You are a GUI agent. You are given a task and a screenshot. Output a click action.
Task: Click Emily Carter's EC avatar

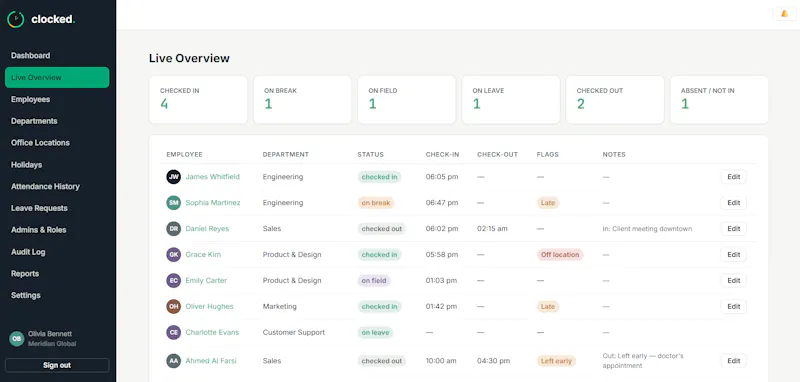click(x=173, y=281)
